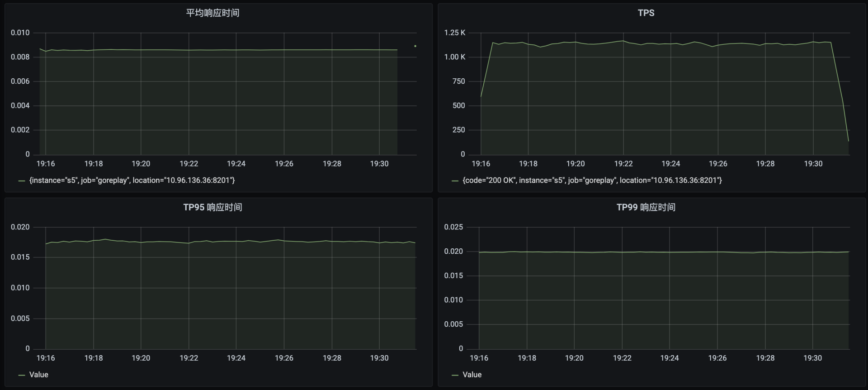Image resolution: width=868 pixels, height=390 pixels.
Task: Click the 19:26 x-axis label in 平均响应时间 panel
Action: 284,164
